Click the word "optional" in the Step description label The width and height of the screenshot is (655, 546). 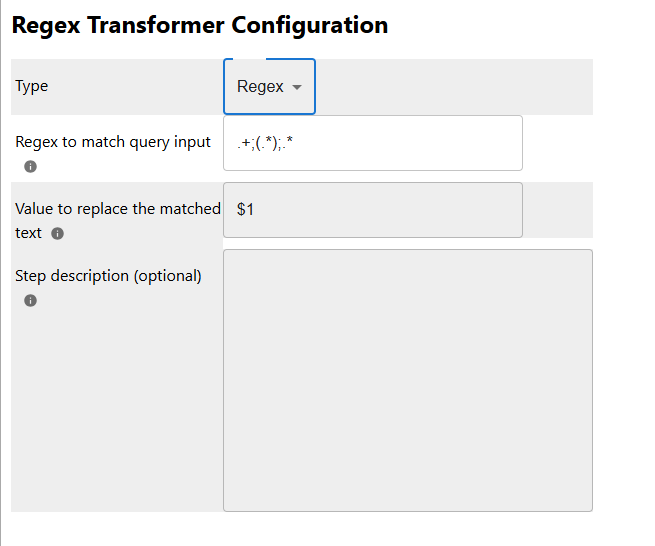click(166, 276)
